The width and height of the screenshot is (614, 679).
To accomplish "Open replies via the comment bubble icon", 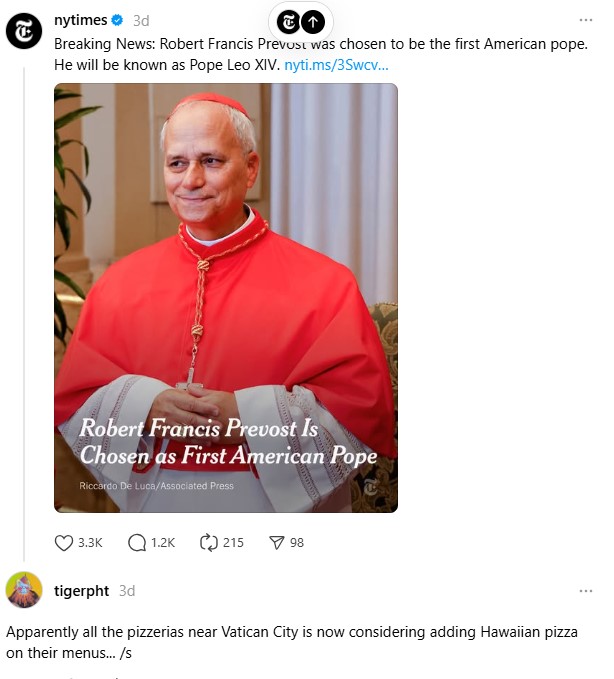I will 137,543.
